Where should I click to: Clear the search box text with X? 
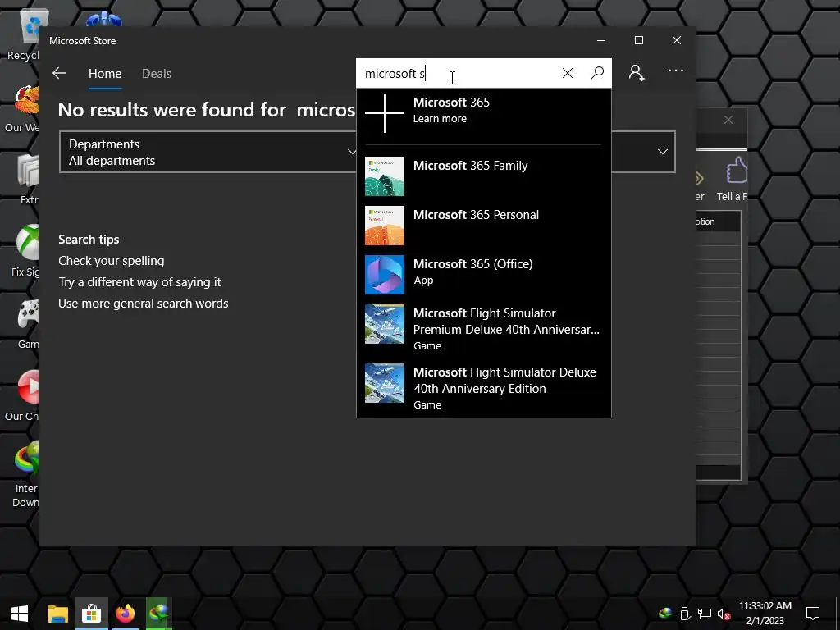(568, 73)
